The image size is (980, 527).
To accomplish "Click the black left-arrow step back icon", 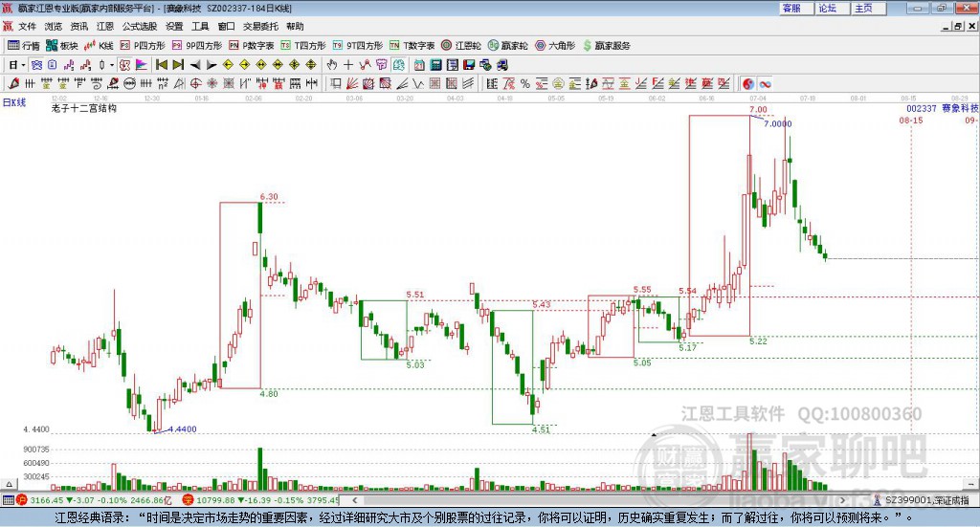I will [x=195, y=65].
